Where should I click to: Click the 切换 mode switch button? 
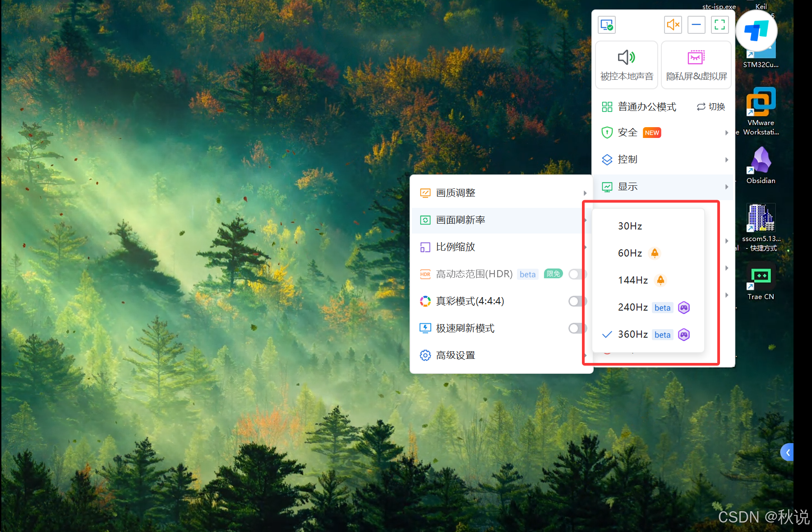coord(710,107)
